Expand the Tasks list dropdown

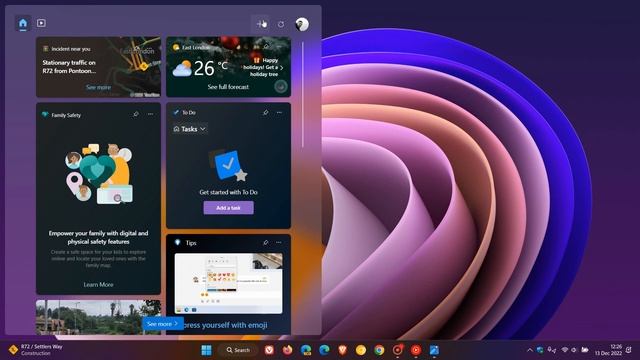[x=190, y=129]
